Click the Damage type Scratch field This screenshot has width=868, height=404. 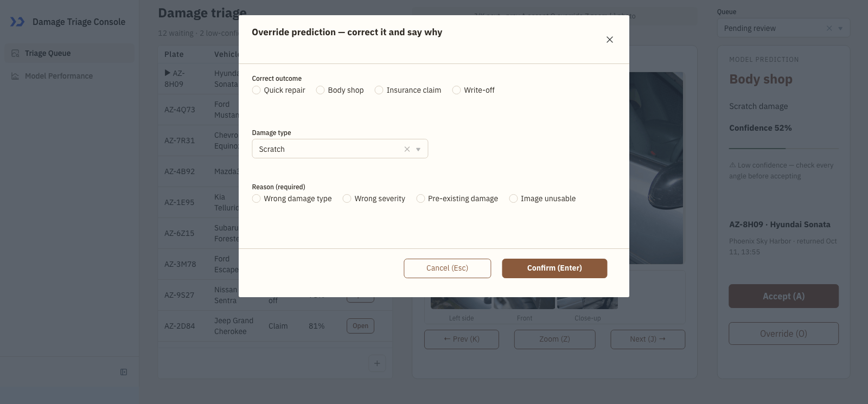point(340,149)
